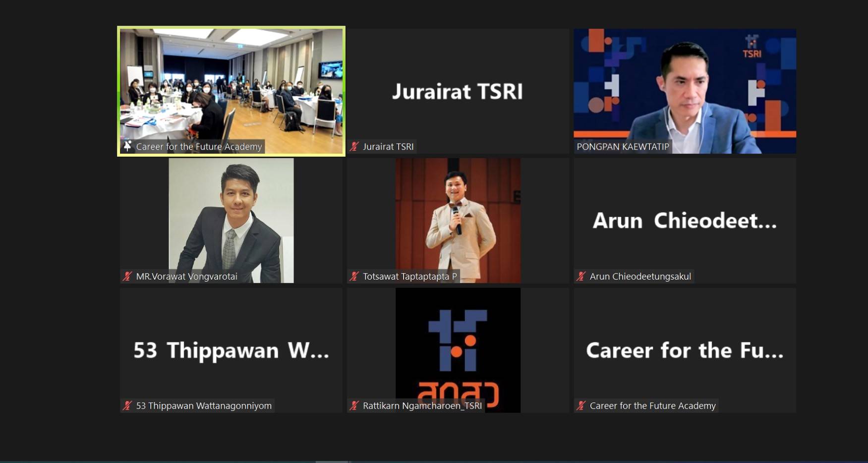This screenshot has height=463, width=868.
Task: Click the muted mic icon beside MR.Vorawat Vongvarotai
Action: click(x=127, y=277)
